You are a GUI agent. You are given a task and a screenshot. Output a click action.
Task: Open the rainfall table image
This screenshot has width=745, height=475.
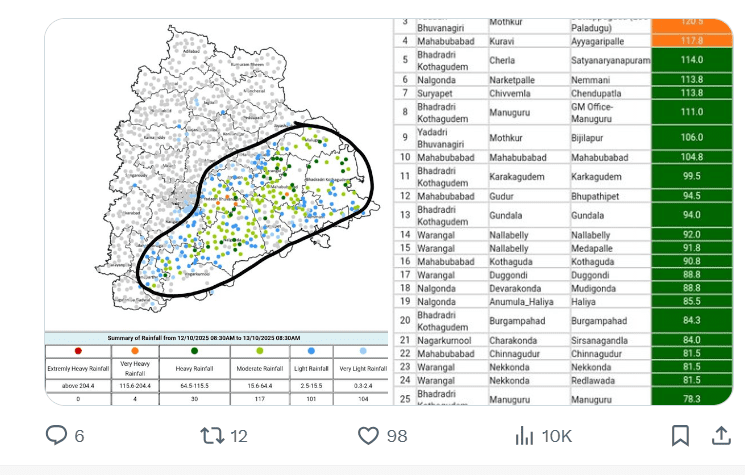[x=564, y=210]
